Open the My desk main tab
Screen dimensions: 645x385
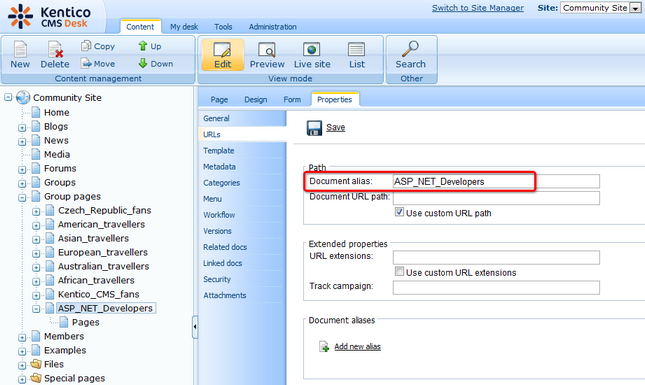184,27
